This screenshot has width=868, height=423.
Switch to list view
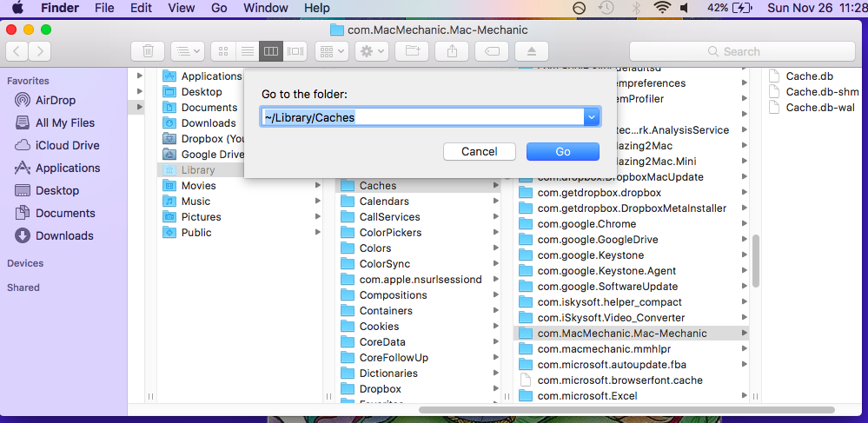tap(247, 51)
